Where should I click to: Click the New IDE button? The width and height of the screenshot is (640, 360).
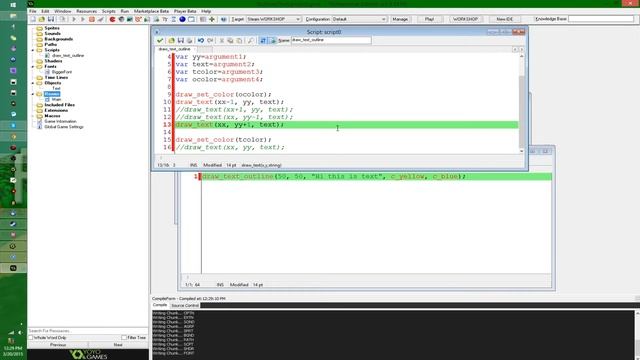pos(504,19)
